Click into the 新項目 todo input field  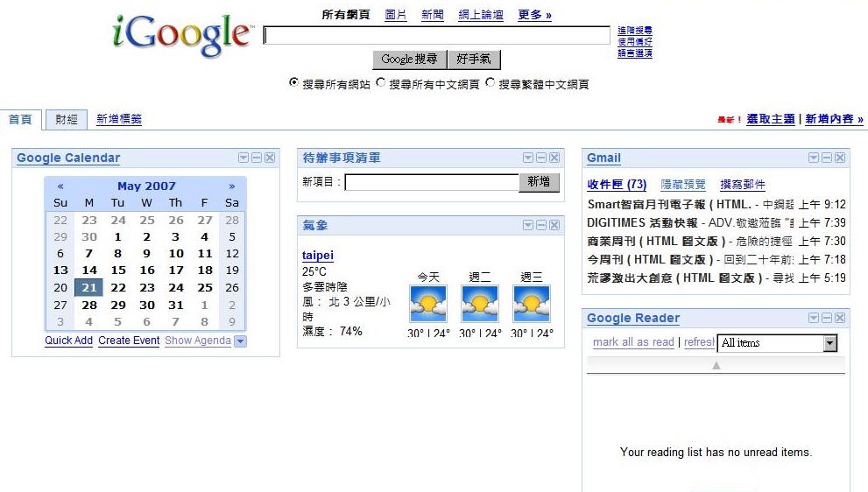coord(432,182)
